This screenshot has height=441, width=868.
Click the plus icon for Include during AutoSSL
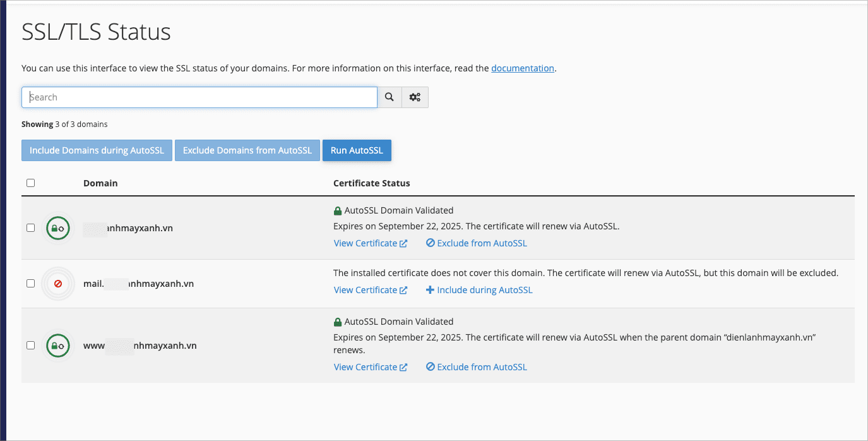point(430,290)
